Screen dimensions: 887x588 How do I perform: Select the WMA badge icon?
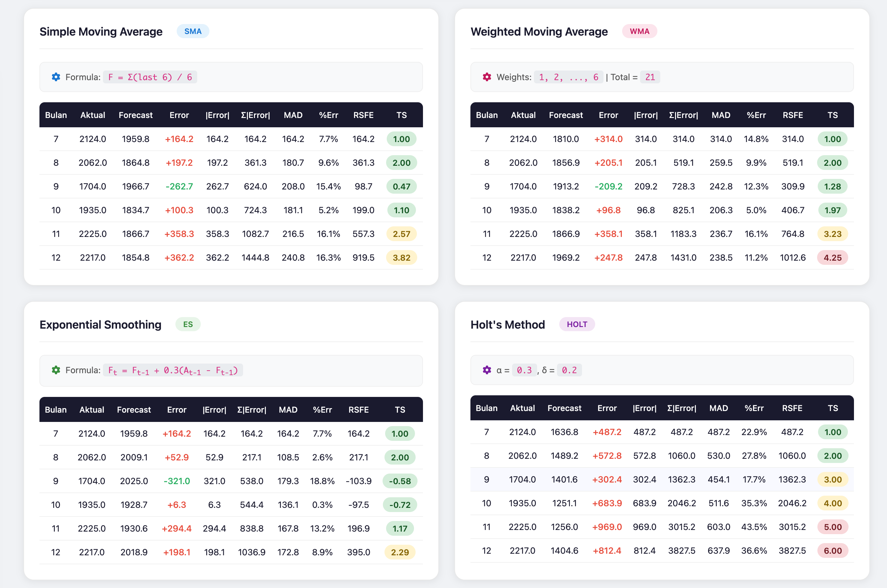click(639, 31)
